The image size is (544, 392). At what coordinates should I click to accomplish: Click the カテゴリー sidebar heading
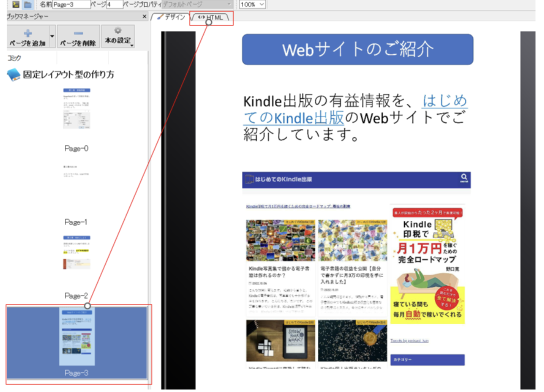pos(427,359)
